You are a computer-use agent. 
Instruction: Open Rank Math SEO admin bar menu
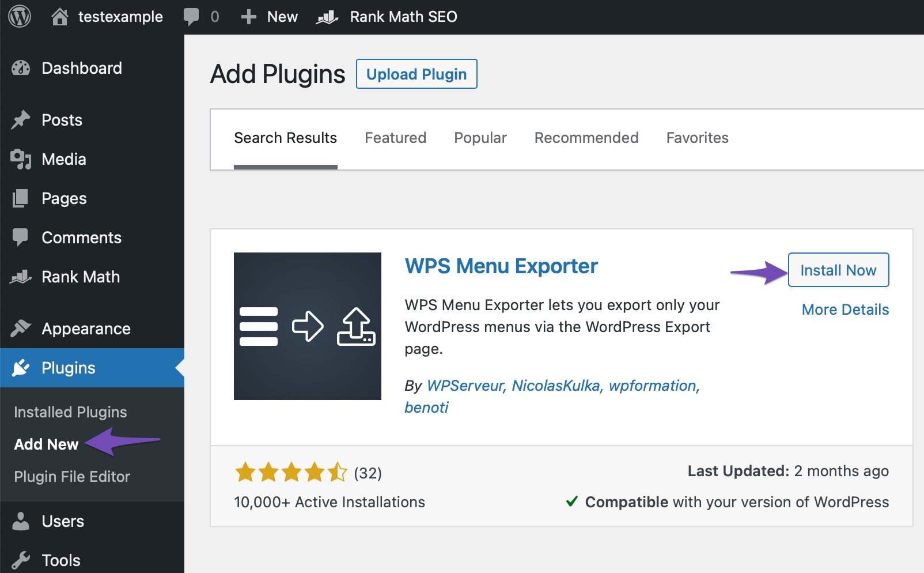point(403,17)
